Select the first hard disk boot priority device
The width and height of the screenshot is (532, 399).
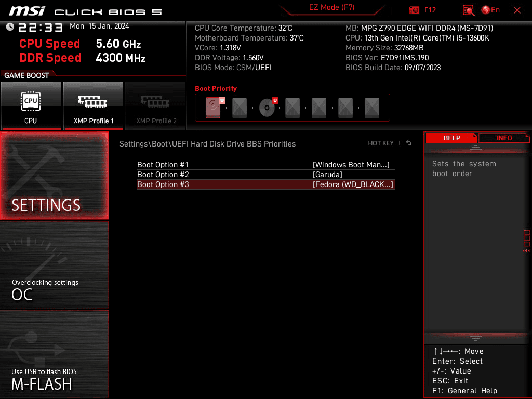click(x=214, y=108)
